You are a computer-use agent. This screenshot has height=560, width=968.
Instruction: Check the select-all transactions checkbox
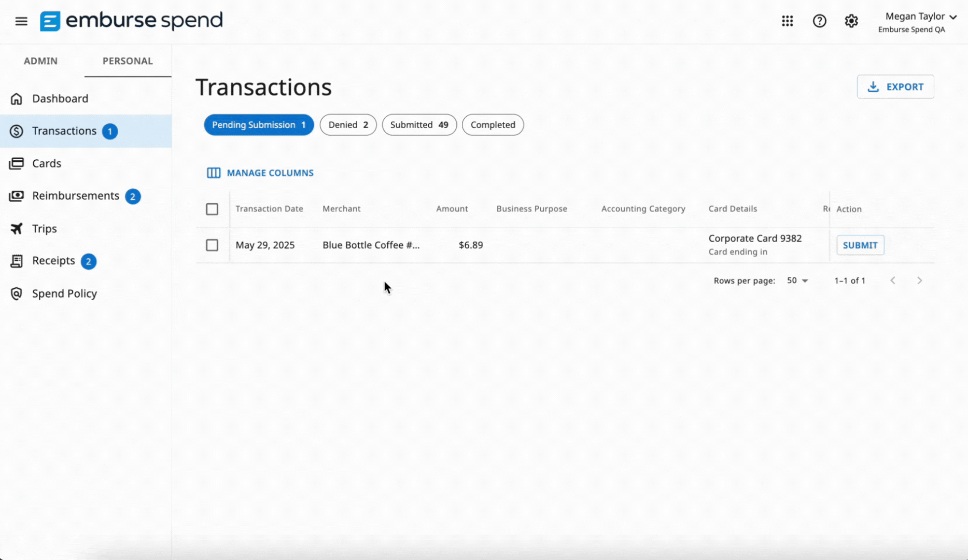pos(212,209)
